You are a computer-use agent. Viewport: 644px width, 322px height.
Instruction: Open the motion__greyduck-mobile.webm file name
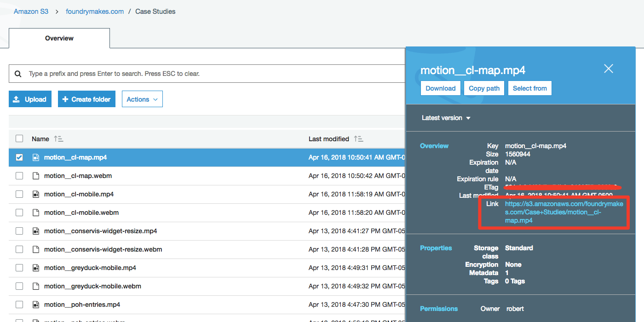click(x=92, y=286)
